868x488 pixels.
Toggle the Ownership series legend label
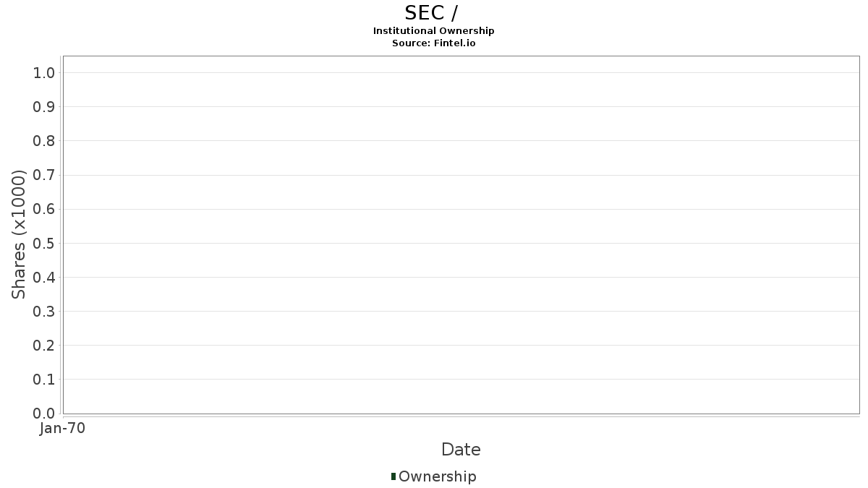437,476
